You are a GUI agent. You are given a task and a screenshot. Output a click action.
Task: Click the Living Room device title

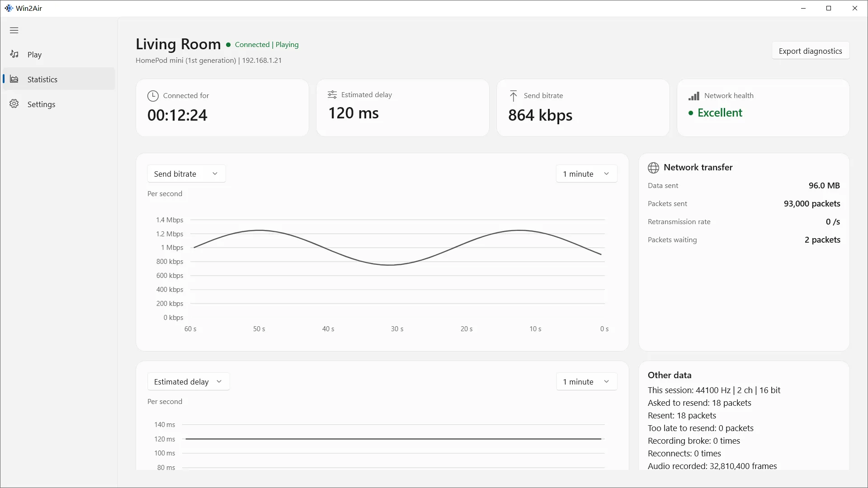tap(178, 44)
